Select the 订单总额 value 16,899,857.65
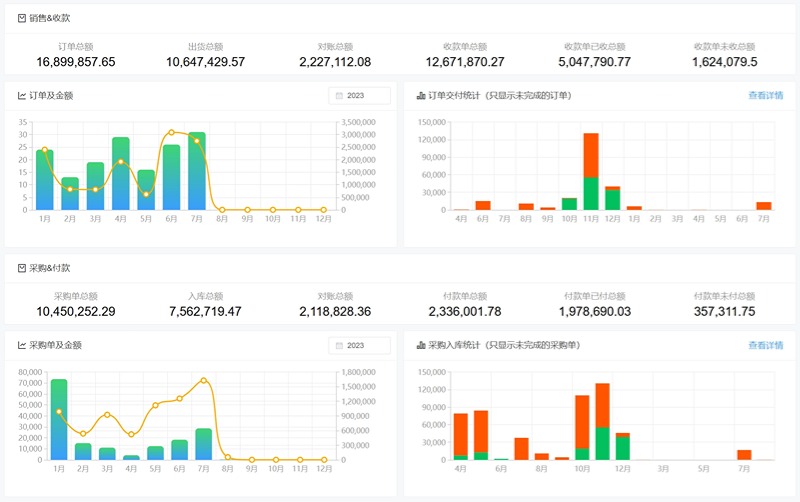Viewport: 800px width, 502px height. (76, 62)
